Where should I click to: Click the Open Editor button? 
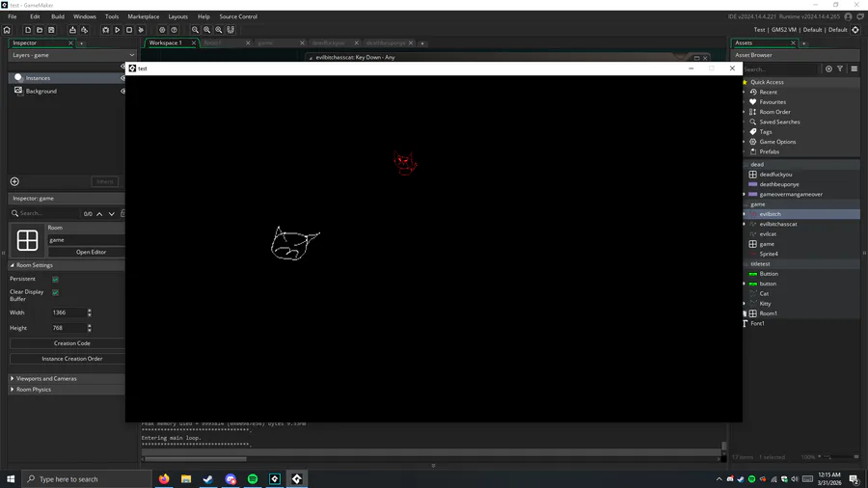pyautogui.click(x=92, y=252)
